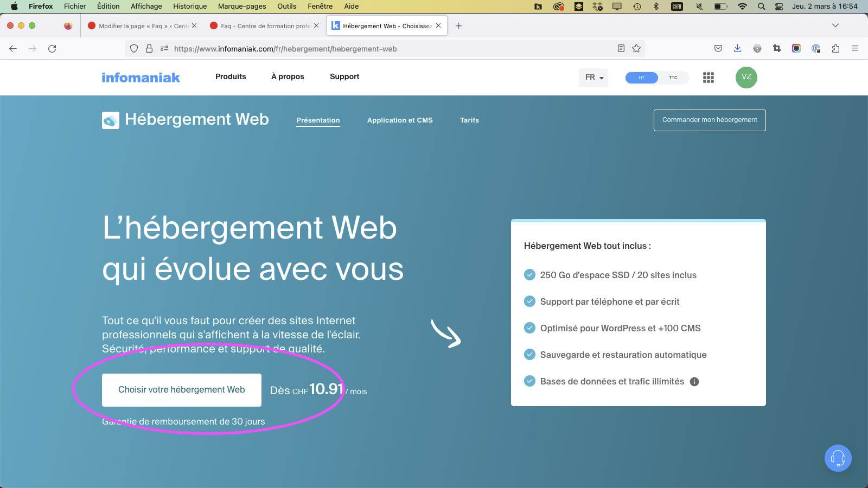Click Sauvegarde et restauration automatique text

pyautogui.click(x=623, y=355)
